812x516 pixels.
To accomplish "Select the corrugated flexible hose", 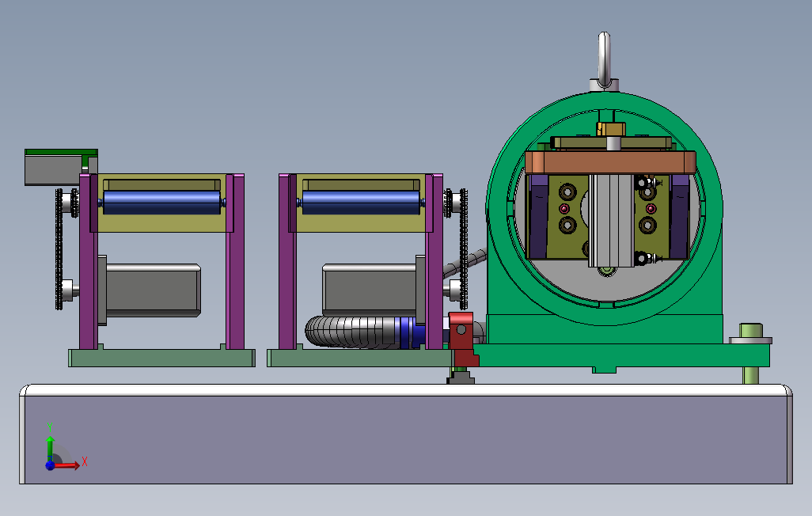I will click(350, 332).
